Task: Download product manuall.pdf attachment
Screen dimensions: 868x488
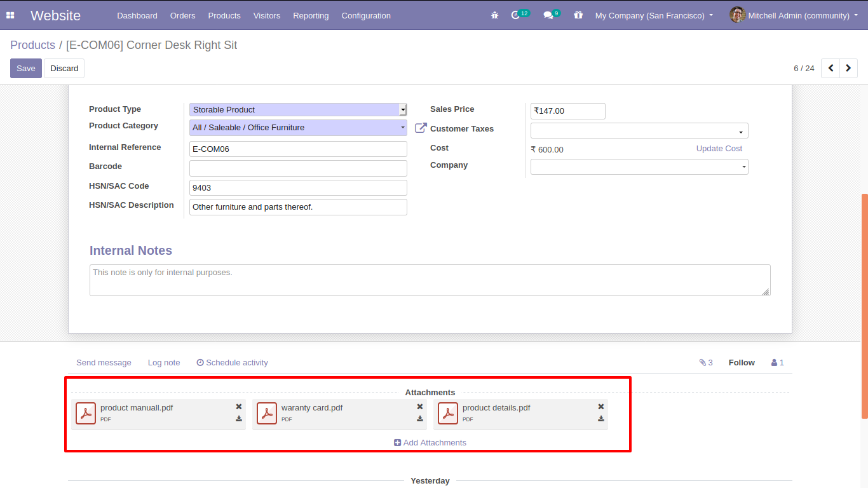Action: [239, 419]
